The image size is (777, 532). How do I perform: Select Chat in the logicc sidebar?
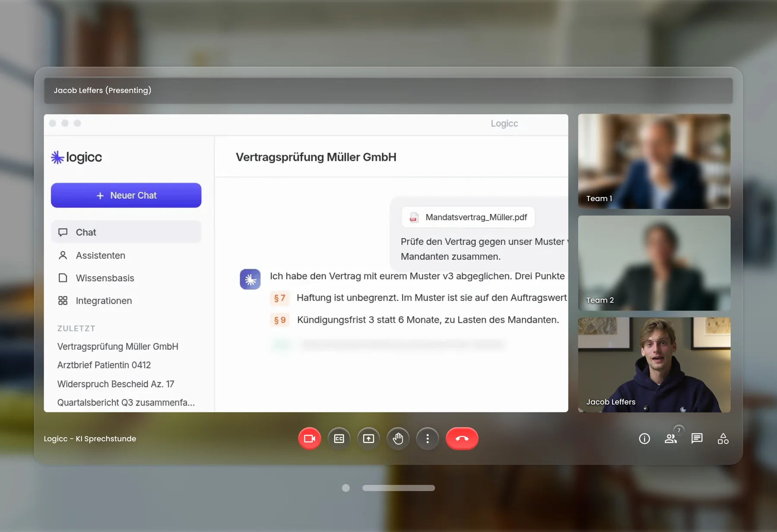(126, 232)
